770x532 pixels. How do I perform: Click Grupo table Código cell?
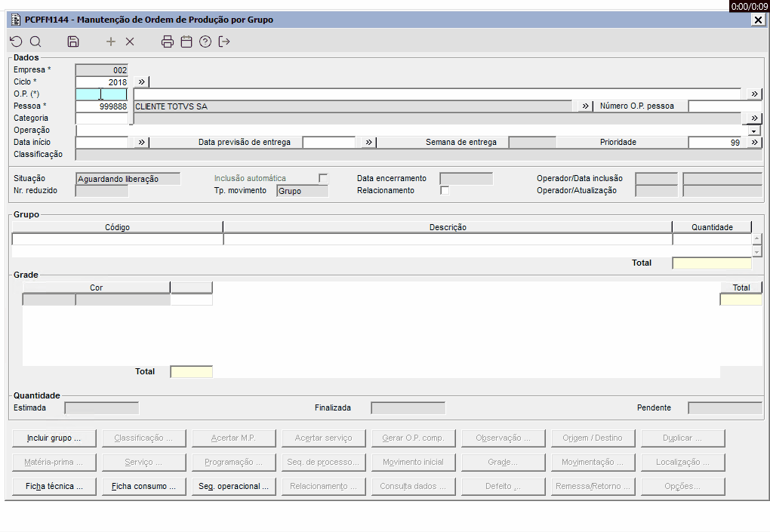pos(117,239)
